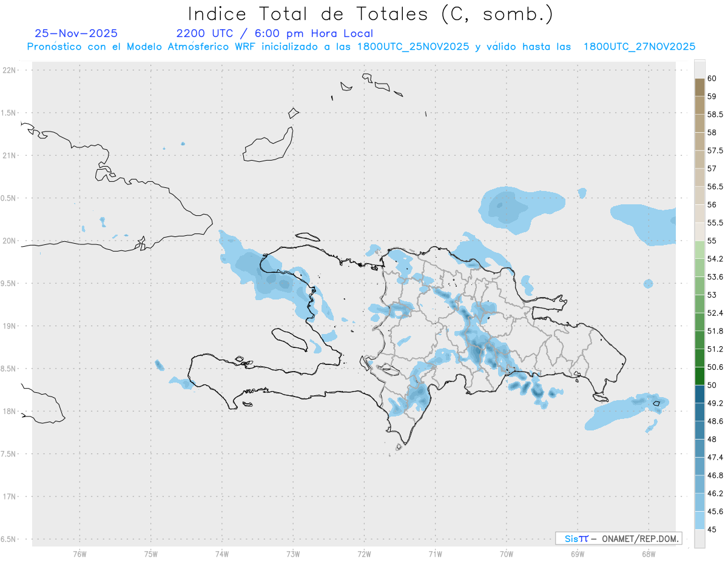This screenshot has width=728, height=562.
Task: Click the legend value "53.6"
Action: tap(715, 277)
